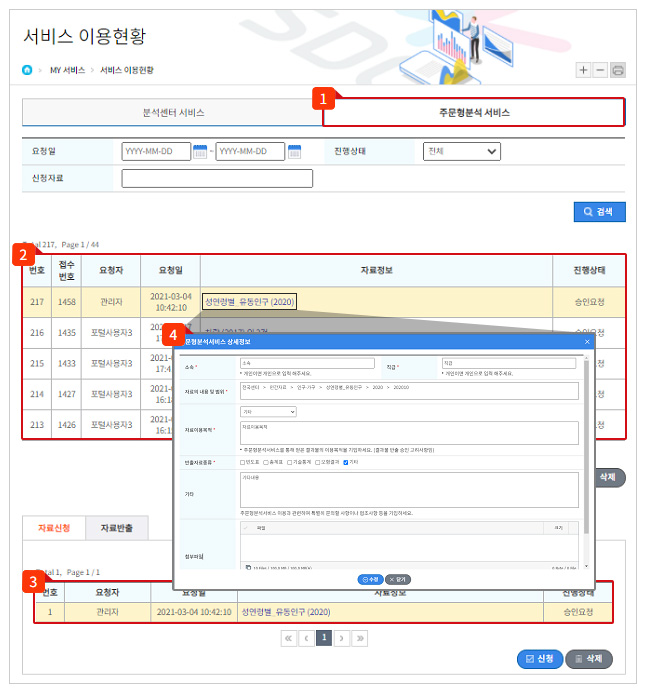
Task: Click scrollbar down arrow in popup
Action: point(586,566)
